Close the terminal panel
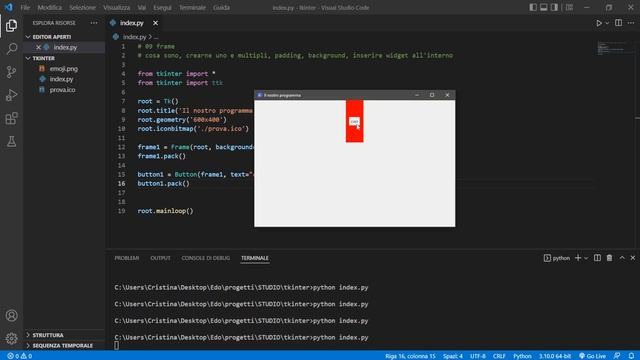Viewport: 640px width, 360px height. pos(633,258)
